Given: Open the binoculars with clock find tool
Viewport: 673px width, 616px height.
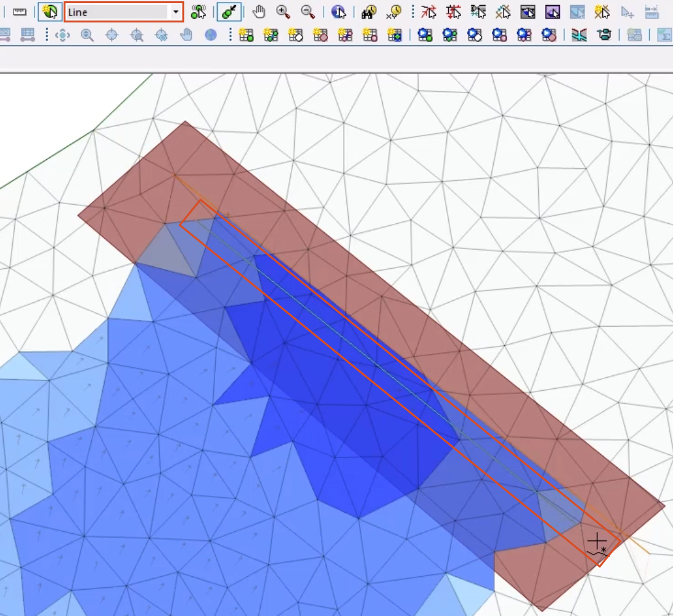Looking at the screenshot, I should (x=369, y=12).
